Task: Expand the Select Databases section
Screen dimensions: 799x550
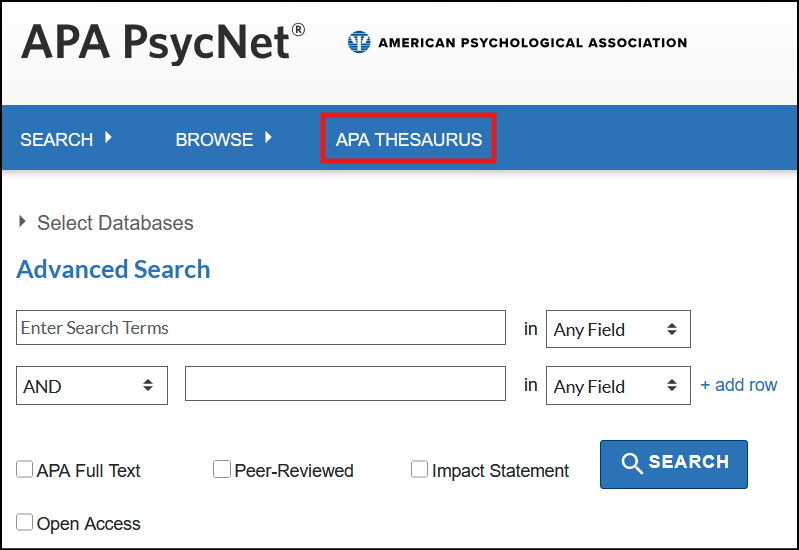Action: click(105, 223)
